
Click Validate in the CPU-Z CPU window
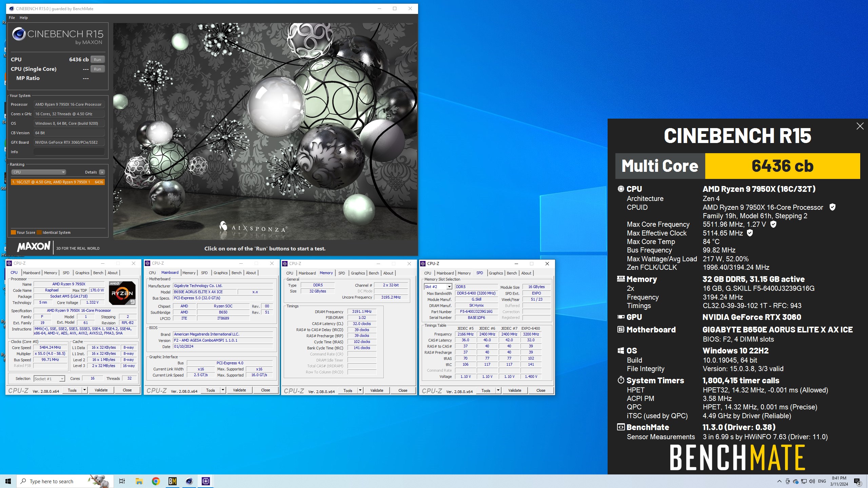click(101, 390)
